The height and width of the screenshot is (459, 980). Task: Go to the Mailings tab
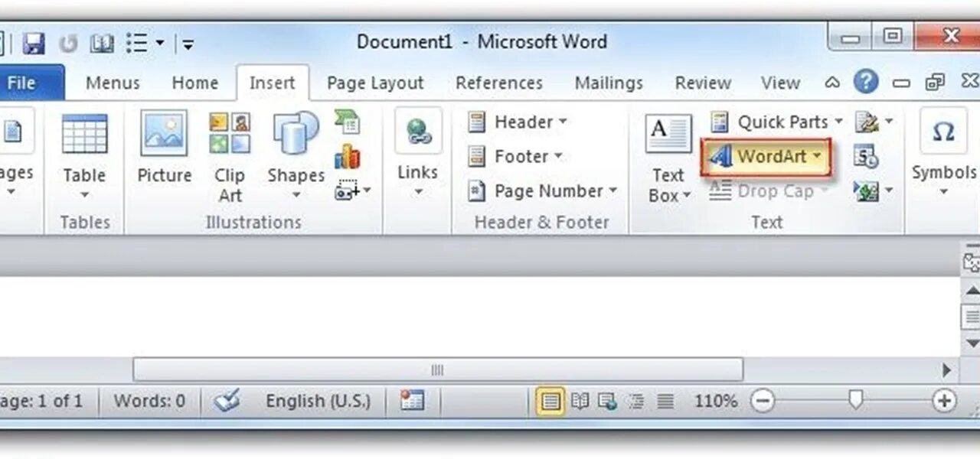click(609, 83)
